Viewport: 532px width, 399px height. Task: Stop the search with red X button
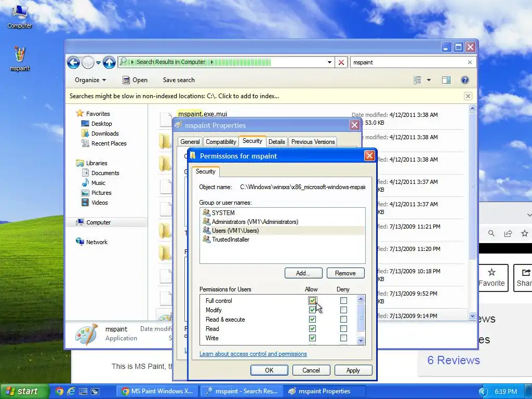tap(341, 62)
